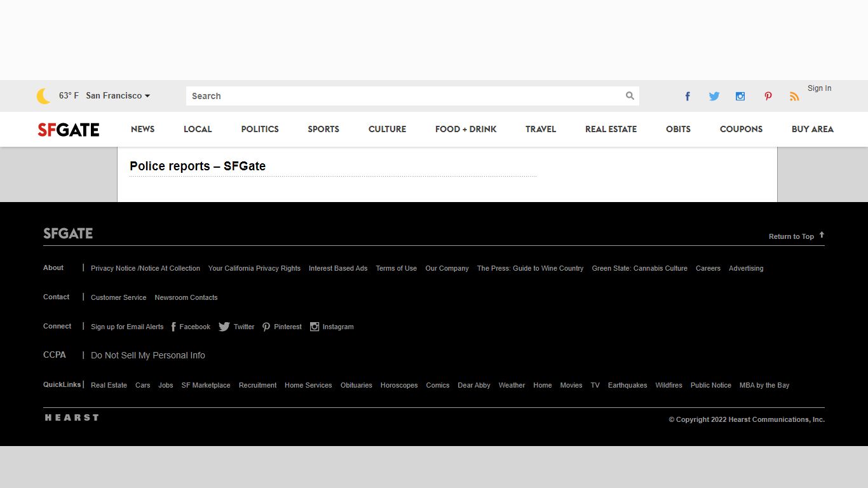
Task: Open Customer Service link
Action: tap(118, 297)
